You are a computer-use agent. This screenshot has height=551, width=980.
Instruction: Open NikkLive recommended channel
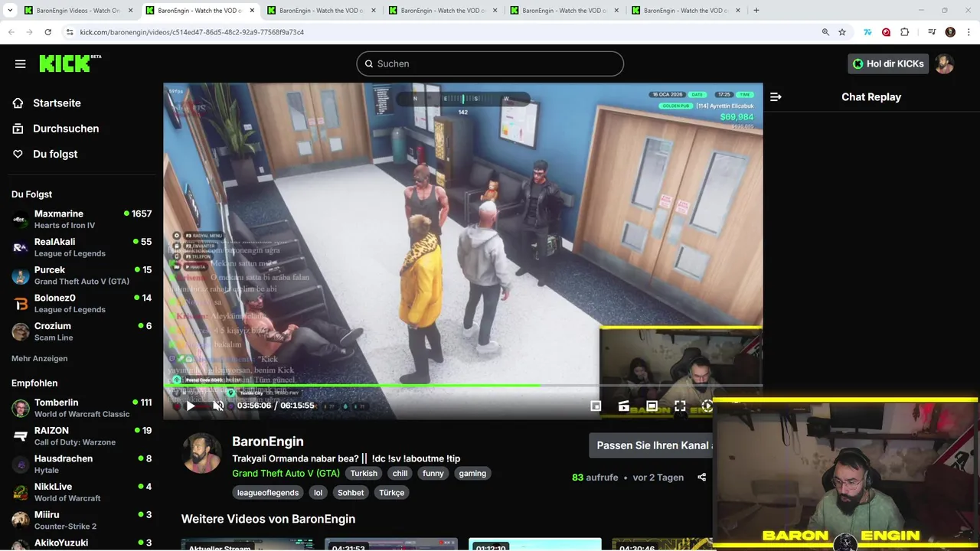click(81, 492)
